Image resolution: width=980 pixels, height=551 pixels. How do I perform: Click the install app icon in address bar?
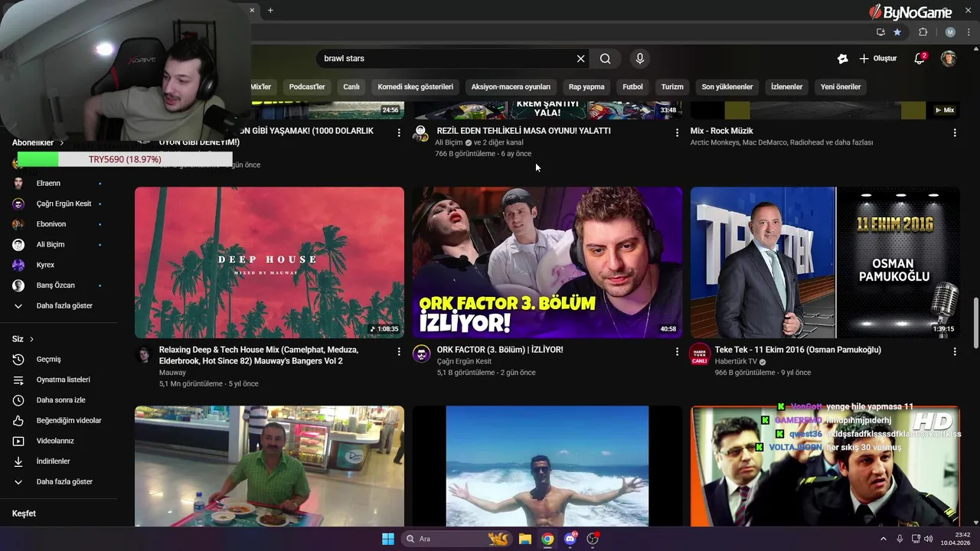pos(880,32)
